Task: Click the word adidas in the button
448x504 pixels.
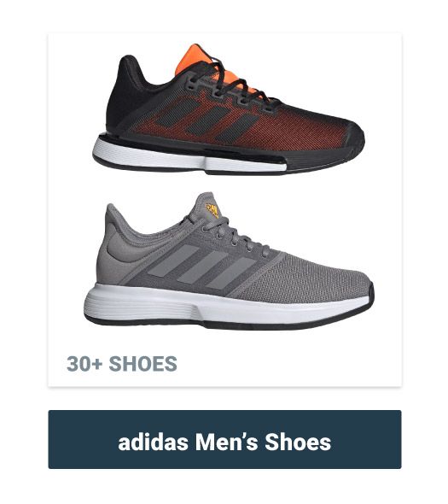Action: click(x=153, y=442)
